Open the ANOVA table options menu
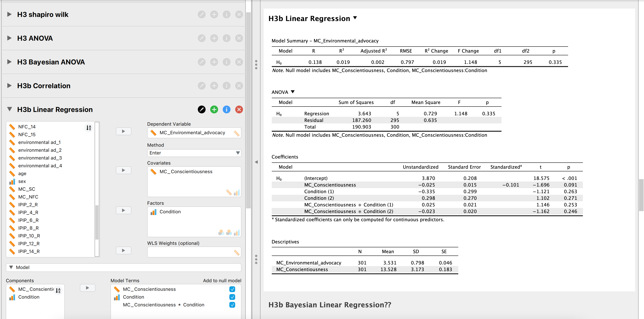644x319 pixels. click(x=293, y=92)
